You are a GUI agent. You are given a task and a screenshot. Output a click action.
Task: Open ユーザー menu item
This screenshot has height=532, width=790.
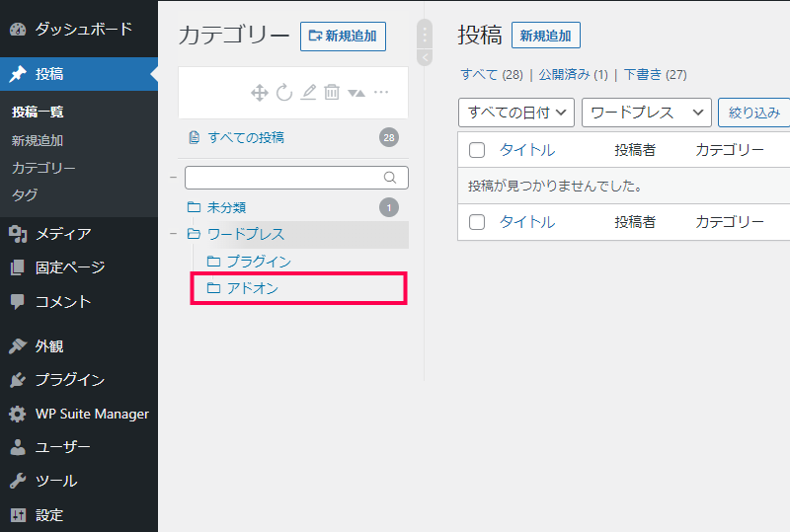coord(79,447)
